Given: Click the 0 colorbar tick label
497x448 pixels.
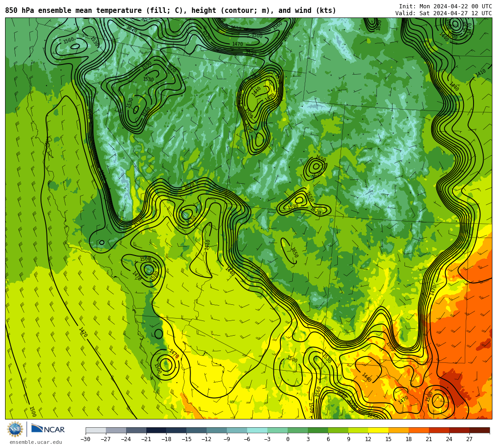Looking at the screenshot, I should pos(288,439).
